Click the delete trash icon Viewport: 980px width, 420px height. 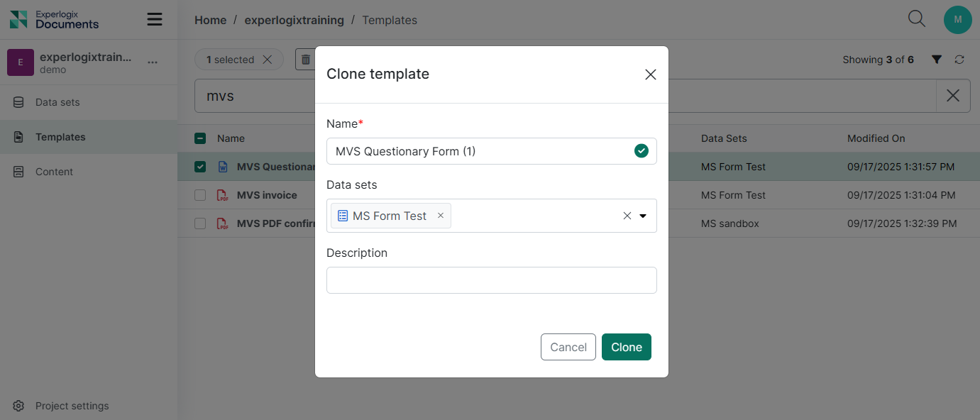pos(306,60)
